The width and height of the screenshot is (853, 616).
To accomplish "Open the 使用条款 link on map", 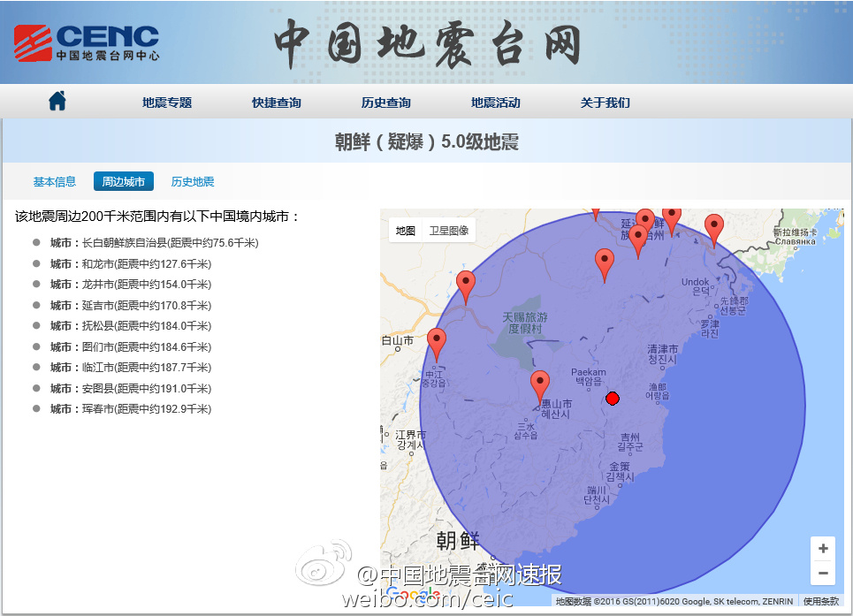I will click(x=821, y=602).
